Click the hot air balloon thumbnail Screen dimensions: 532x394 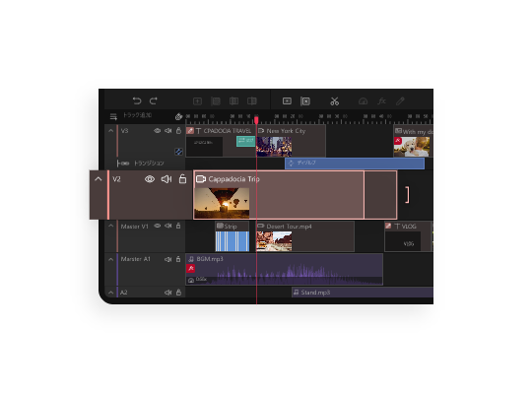coord(222,203)
